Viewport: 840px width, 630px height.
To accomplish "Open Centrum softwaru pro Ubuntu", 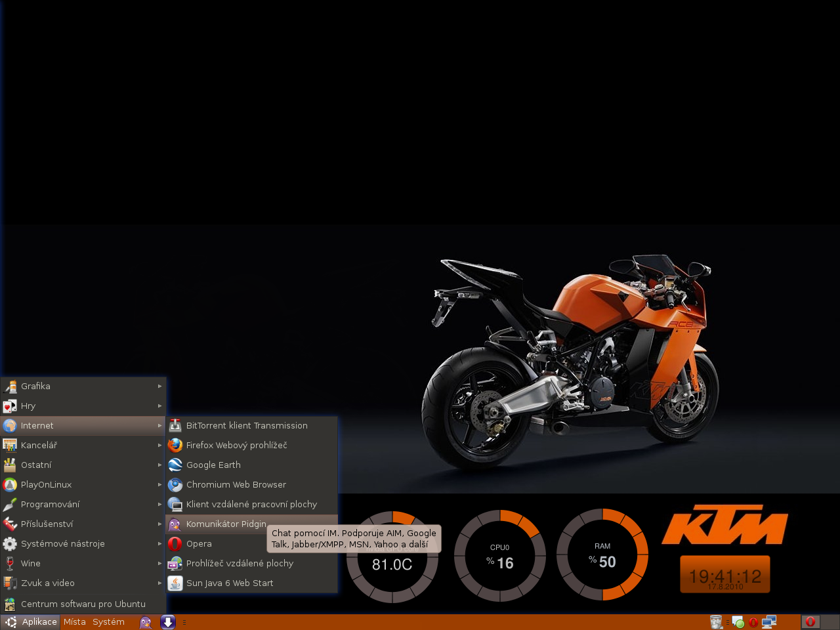I will [83, 604].
